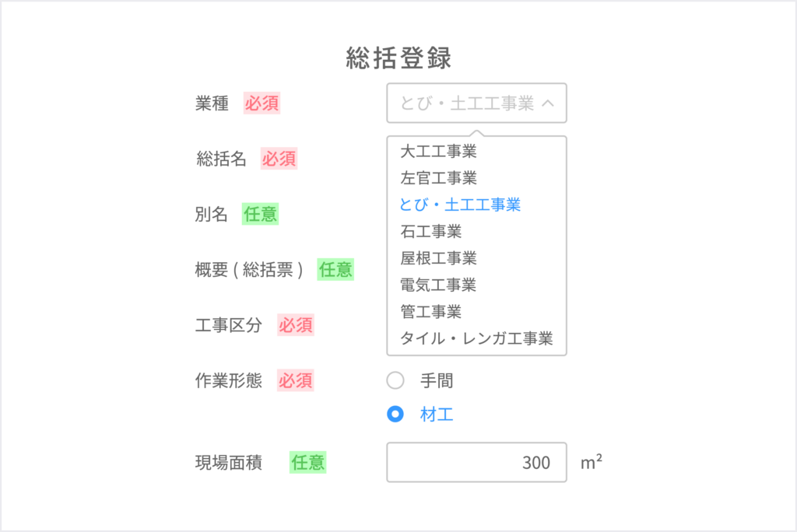This screenshot has width=797, height=532.
Task: Collapse the 業種 dropdown using the chevron arrow
Action: (x=547, y=103)
